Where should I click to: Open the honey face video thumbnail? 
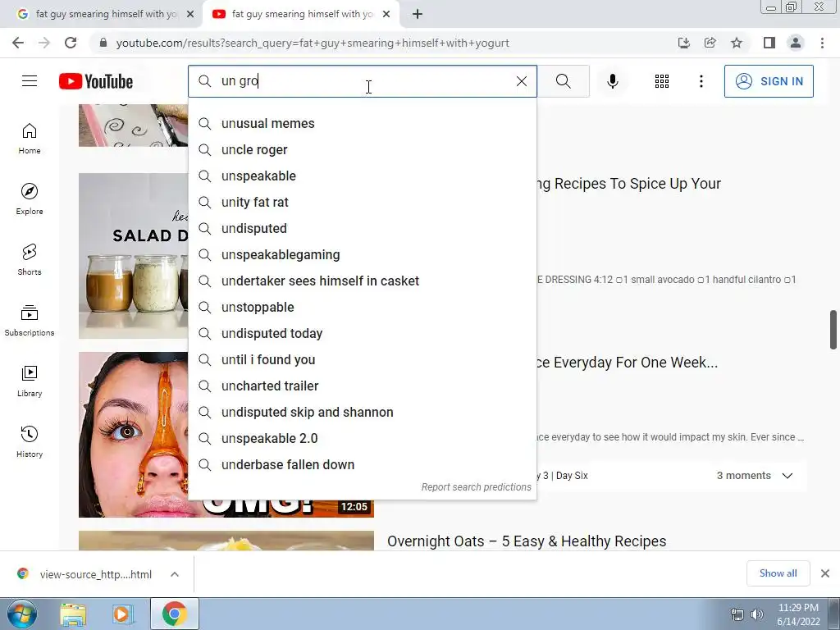click(x=134, y=435)
